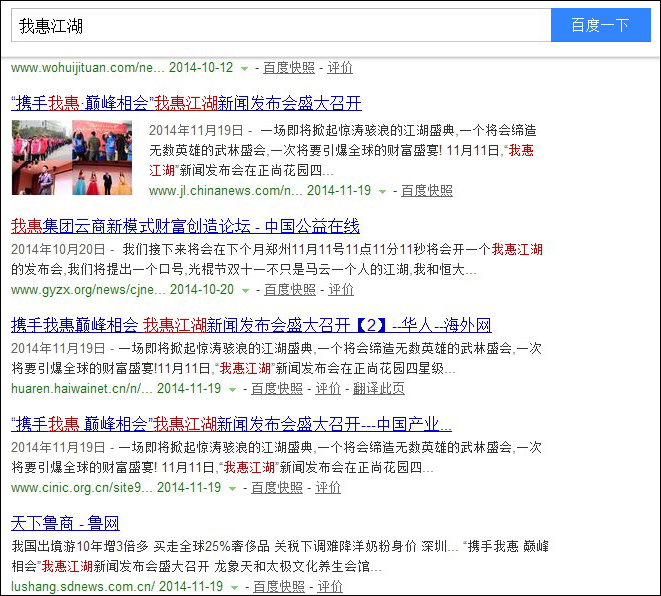Image resolution: width=661 pixels, height=596 pixels.
Task: Open 百度快照 for gyzx.org result
Action: pyautogui.click(x=290, y=290)
